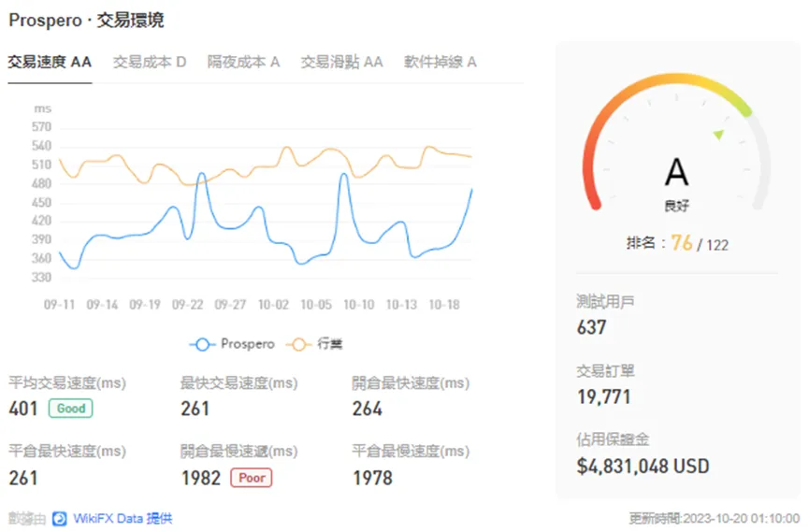Click the 平倉最慢速度 value 1978

coord(372,478)
